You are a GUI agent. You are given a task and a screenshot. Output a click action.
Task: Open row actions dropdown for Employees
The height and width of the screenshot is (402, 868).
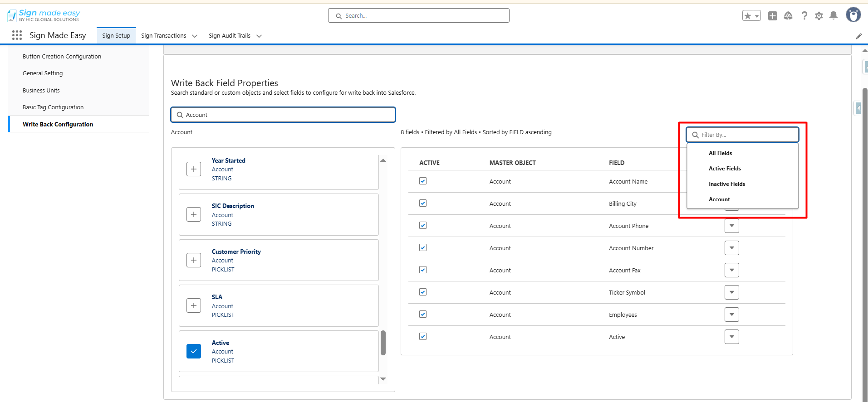731,315
